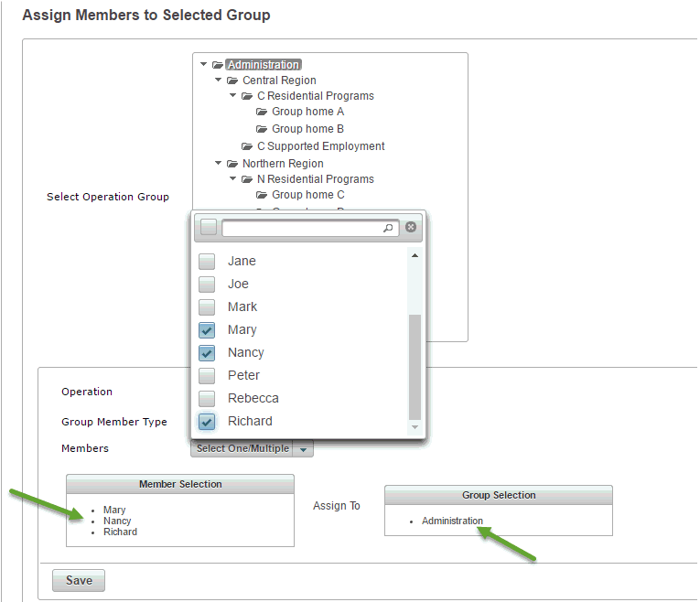Open the Select One/Multiple members dropdown
Image resolution: width=700 pixels, height=602 pixels.
[305, 448]
